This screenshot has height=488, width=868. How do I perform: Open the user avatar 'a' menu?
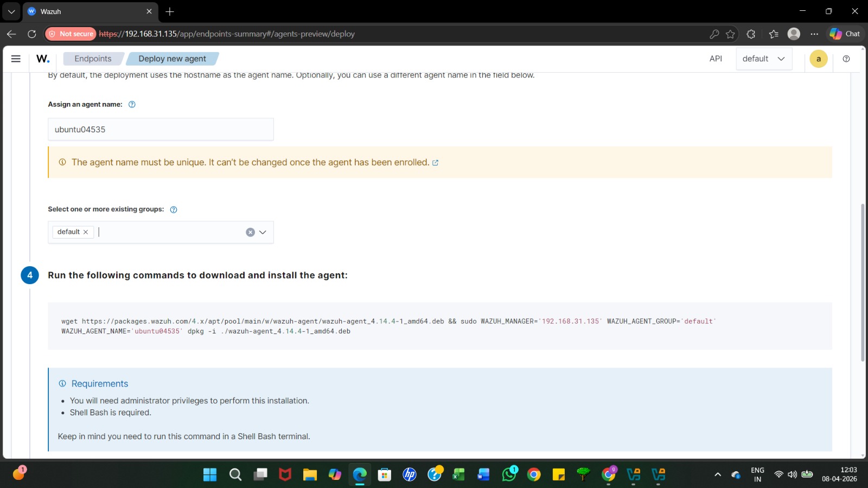(818, 59)
